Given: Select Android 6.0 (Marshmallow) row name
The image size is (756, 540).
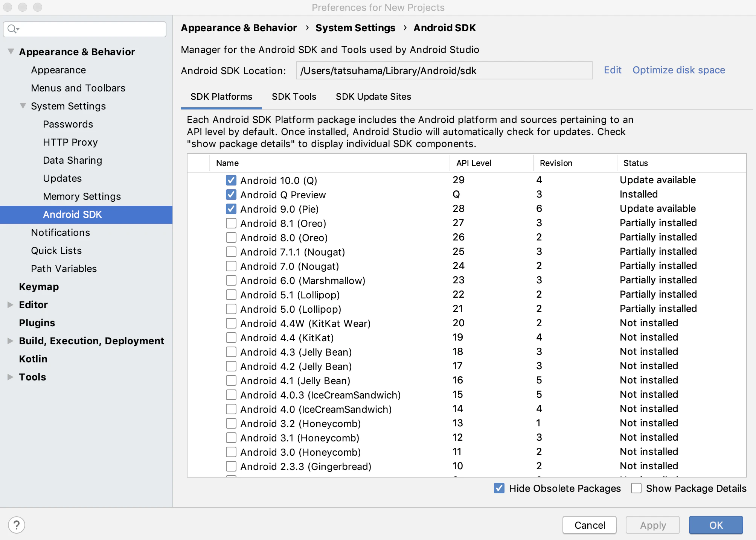Looking at the screenshot, I should click(x=303, y=280).
